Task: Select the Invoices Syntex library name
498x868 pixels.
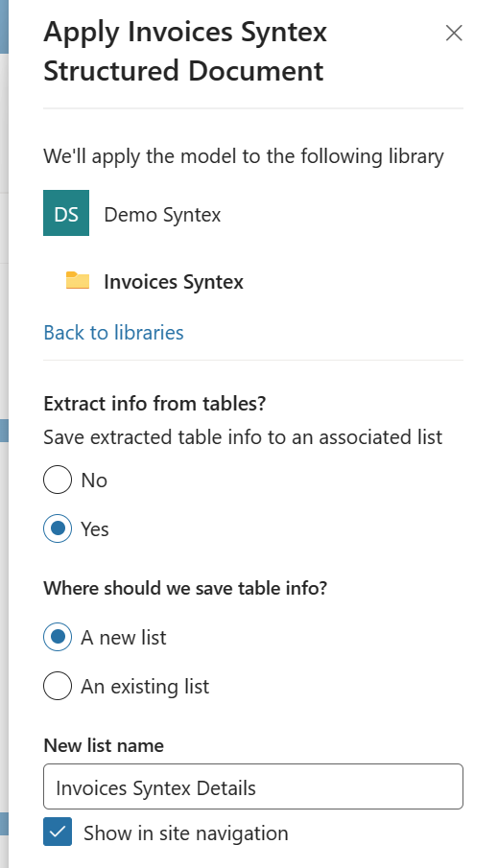Action: click(x=174, y=282)
